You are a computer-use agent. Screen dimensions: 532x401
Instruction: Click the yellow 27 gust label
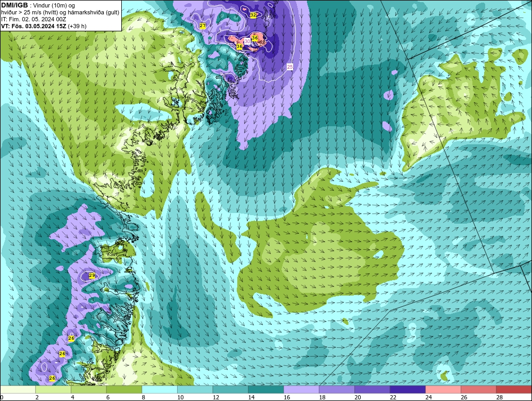click(203, 26)
